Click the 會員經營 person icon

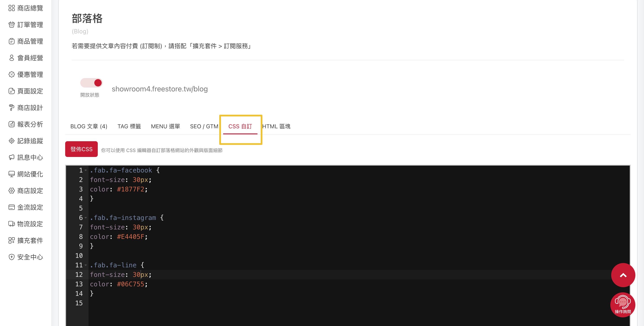[x=11, y=58]
